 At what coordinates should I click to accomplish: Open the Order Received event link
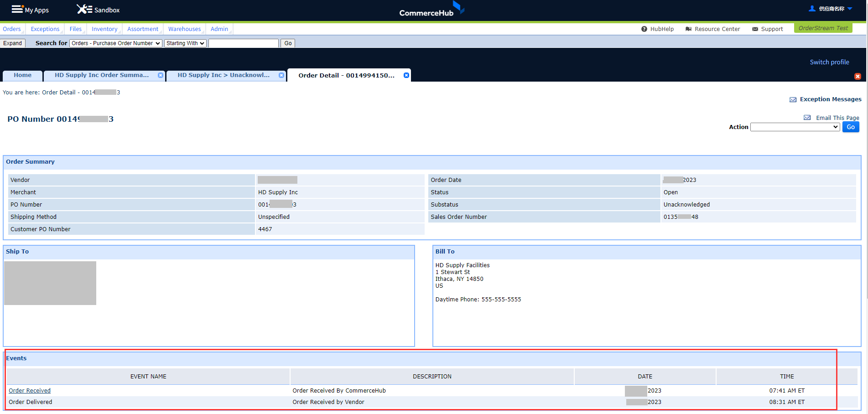(30, 391)
